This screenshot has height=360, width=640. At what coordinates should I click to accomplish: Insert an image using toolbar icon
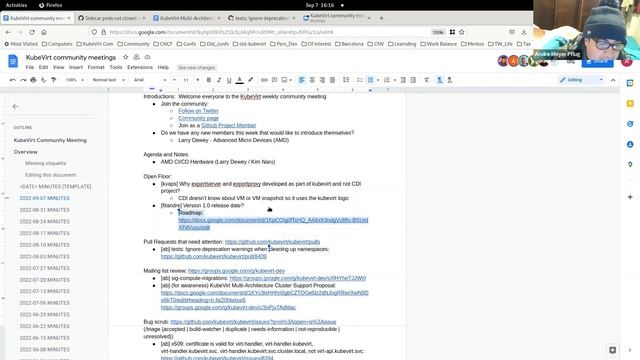coord(284,80)
